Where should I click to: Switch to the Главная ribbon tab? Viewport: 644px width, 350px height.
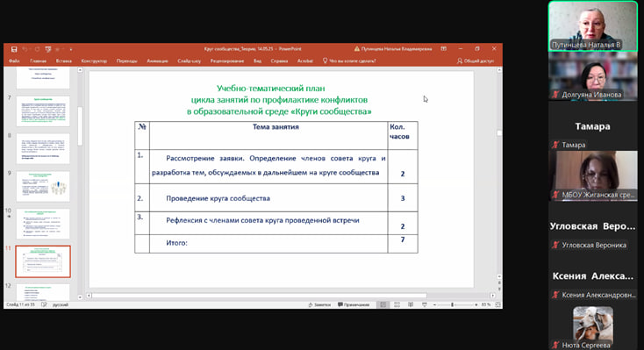[x=39, y=61]
